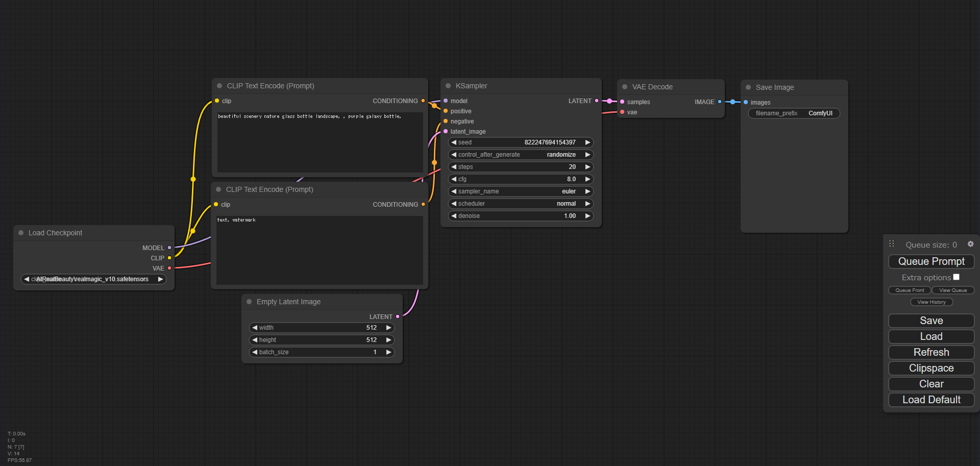The height and width of the screenshot is (466, 980).
Task: Switch to previous checkpoint with the left arrow
Action: (27, 279)
